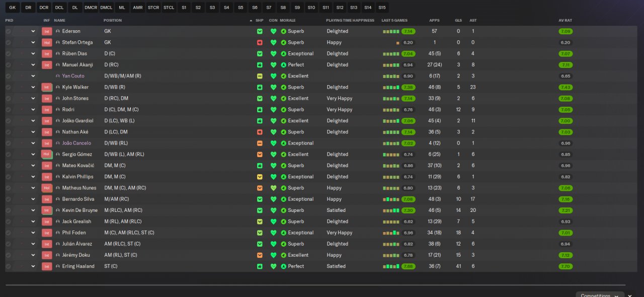Image resolution: width=644 pixels, height=297 pixels.
Task: Click the person icon beside Phil Foden
Action: [58, 233]
